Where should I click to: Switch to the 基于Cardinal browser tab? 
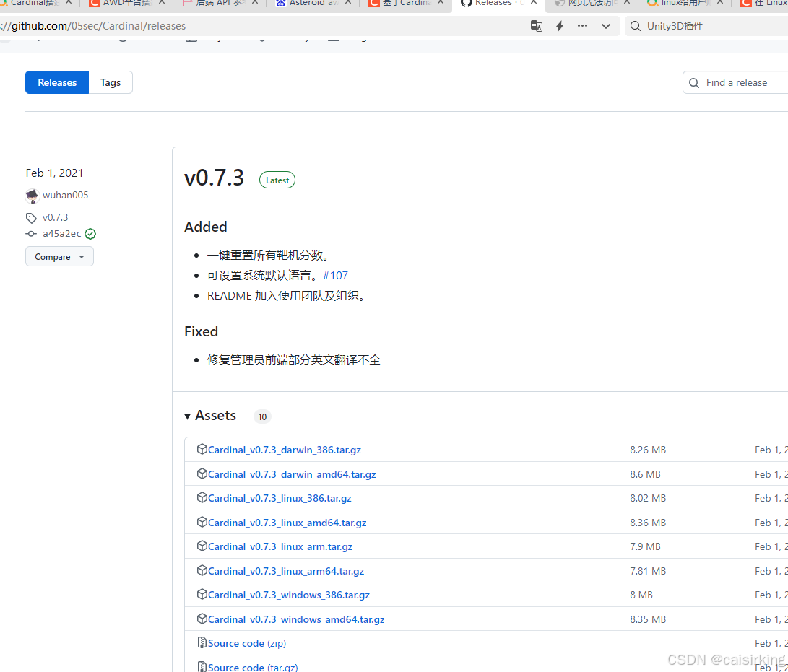tap(406, 4)
